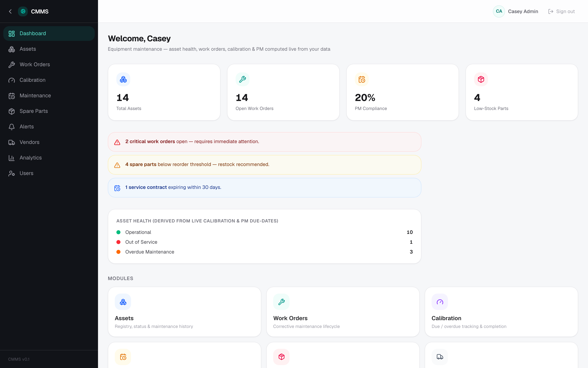Viewport: 588px width, 368px height.
Task: Navigate to Users in the sidebar
Action: 49,174
